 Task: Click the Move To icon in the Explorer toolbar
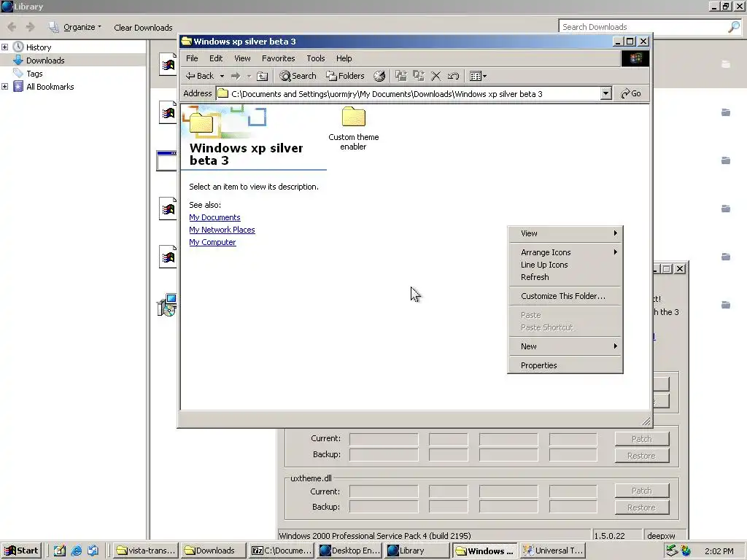[401, 76]
